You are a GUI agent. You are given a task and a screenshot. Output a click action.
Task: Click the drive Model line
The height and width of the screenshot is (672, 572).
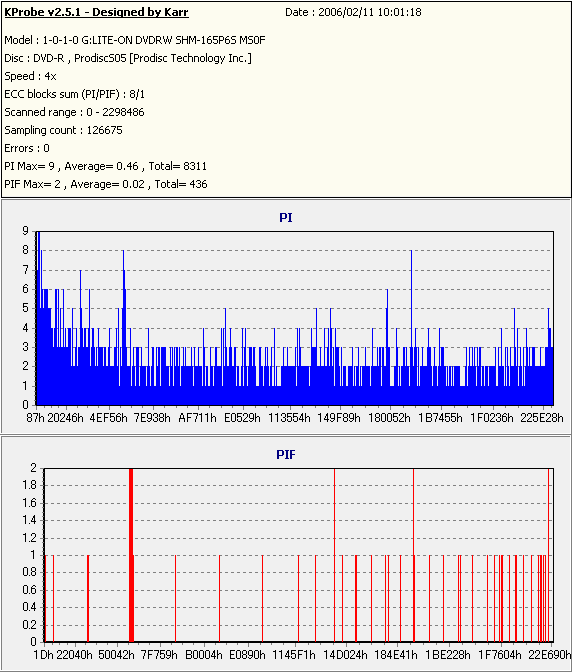tap(135, 40)
